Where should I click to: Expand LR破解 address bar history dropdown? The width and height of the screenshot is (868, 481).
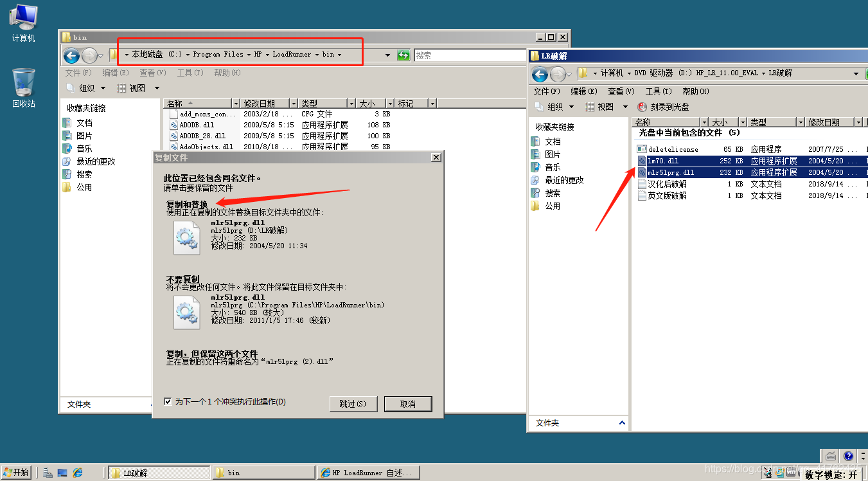pos(856,74)
